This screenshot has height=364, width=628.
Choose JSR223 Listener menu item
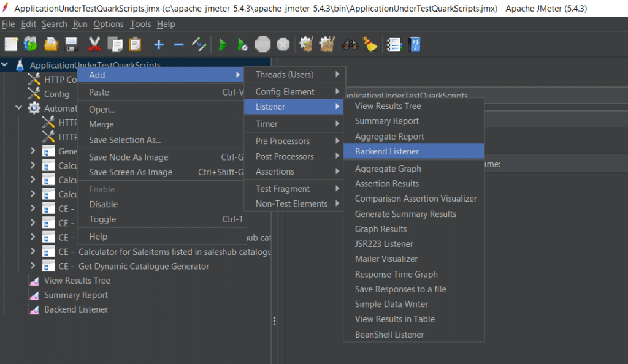click(x=414, y=244)
